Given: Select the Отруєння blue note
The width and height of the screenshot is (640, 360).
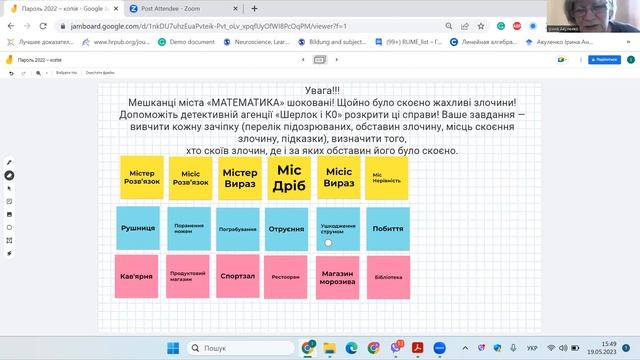Looking at the screenshot, I should (287, 229).
